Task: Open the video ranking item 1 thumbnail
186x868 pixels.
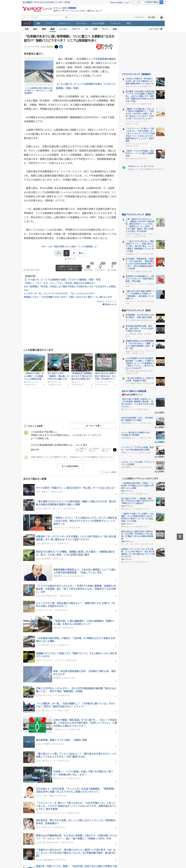Action: 160,318
